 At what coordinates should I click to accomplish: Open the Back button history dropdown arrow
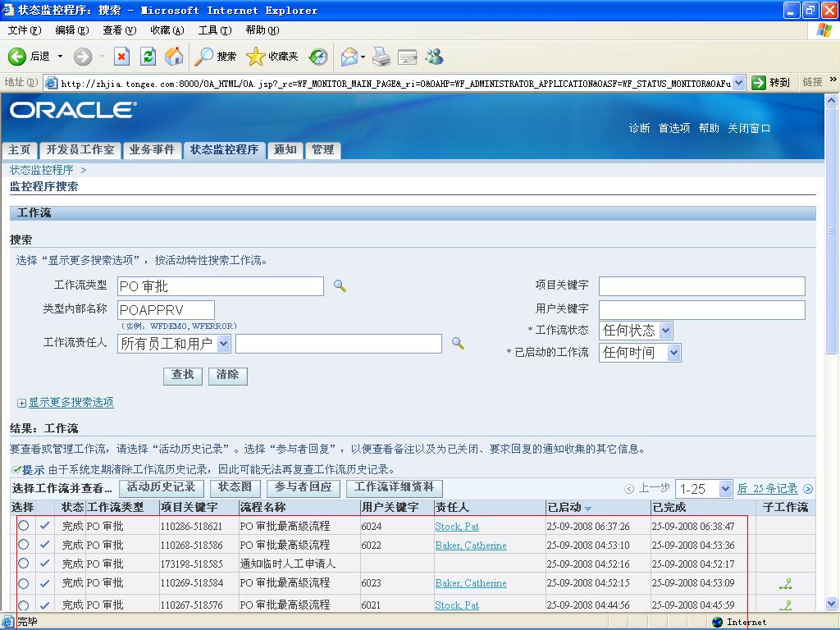[x=60, y=57]
